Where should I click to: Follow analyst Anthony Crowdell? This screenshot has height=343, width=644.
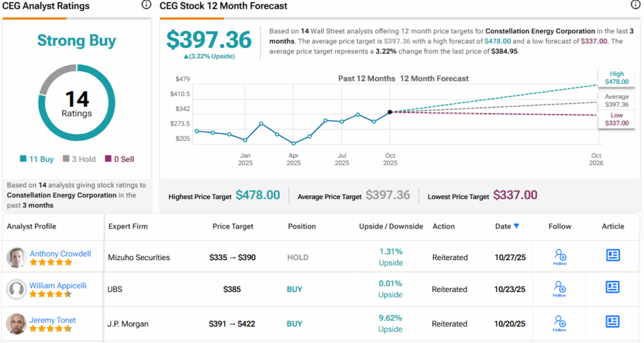click(x=560, y=256)
